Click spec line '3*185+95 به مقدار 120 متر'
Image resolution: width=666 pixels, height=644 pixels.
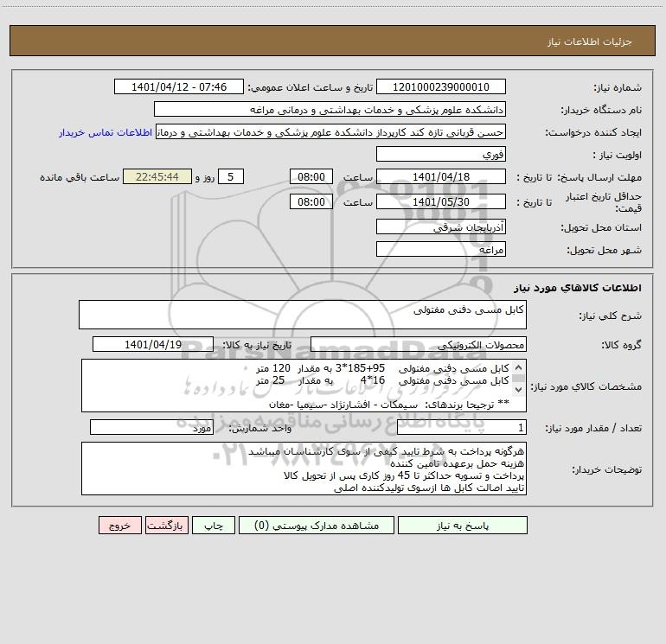point(382,368)
